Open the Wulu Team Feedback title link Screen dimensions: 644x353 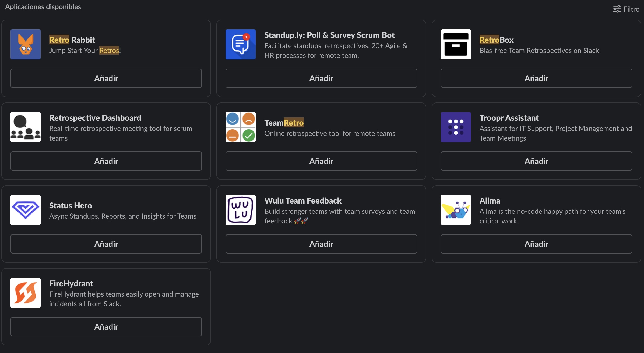point(303,201)
